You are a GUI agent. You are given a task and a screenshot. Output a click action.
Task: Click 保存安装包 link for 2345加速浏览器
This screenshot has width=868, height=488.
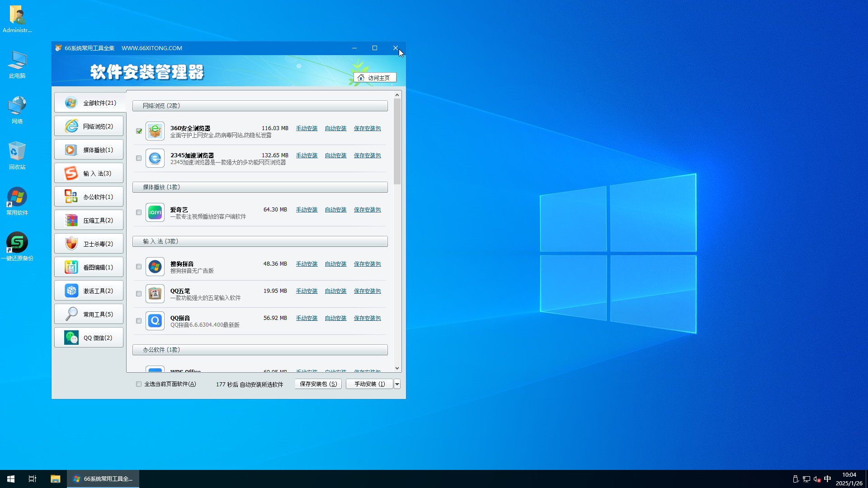click(367, 155)
